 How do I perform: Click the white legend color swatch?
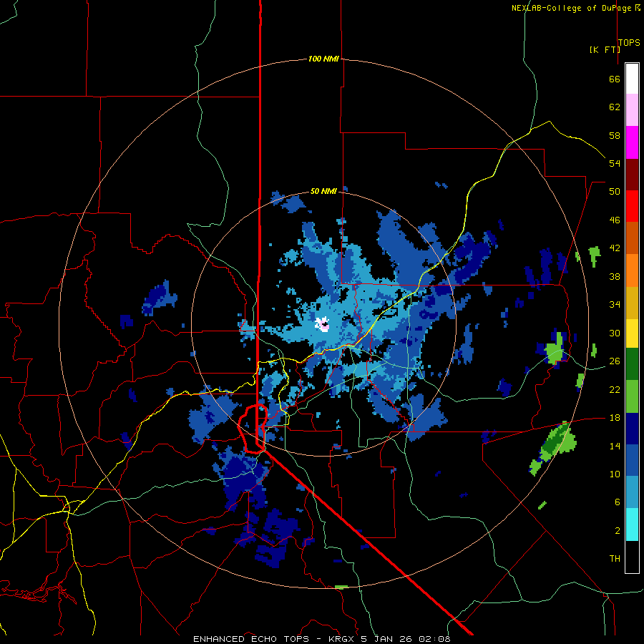click(632, 79)
